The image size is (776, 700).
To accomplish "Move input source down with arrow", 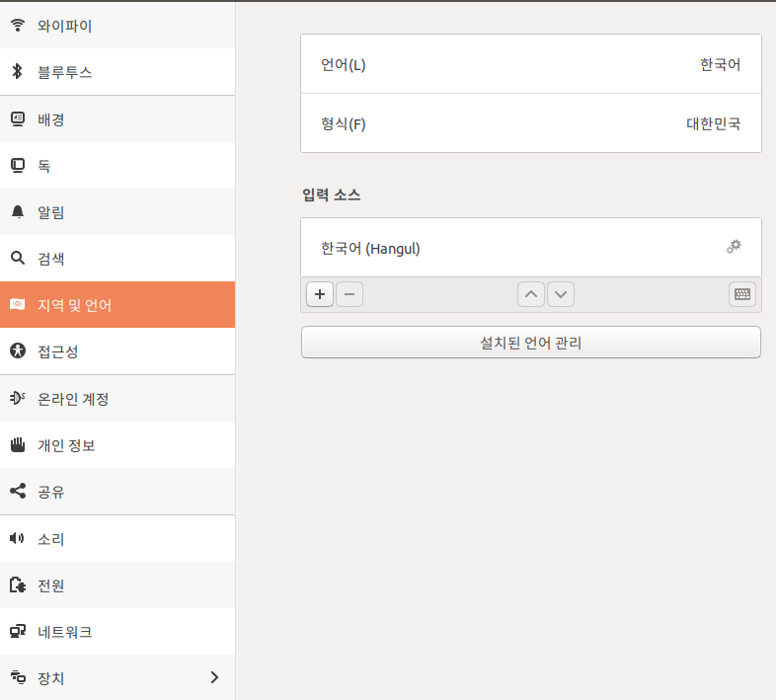I will click(561, 294).
